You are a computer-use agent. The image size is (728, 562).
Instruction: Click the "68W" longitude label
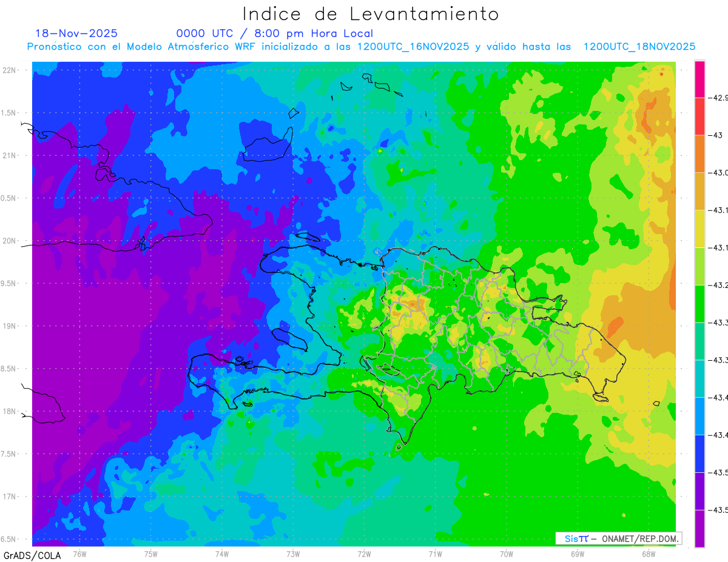pos(649,554)
